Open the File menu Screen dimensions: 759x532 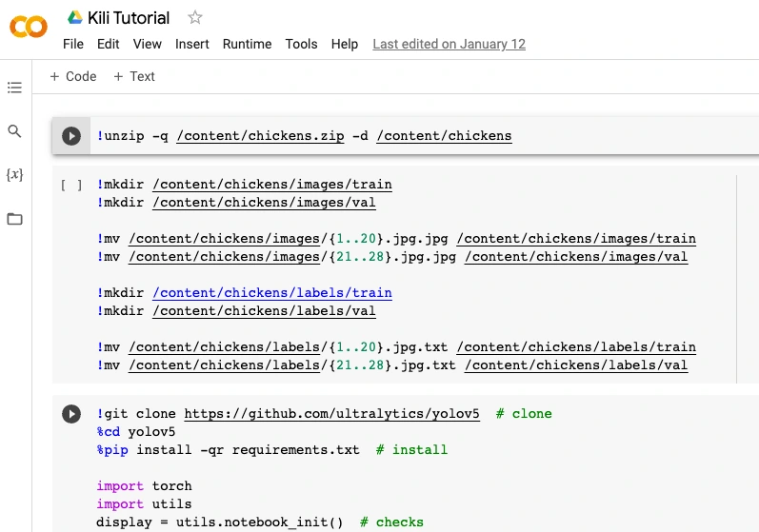coord(73,44)
